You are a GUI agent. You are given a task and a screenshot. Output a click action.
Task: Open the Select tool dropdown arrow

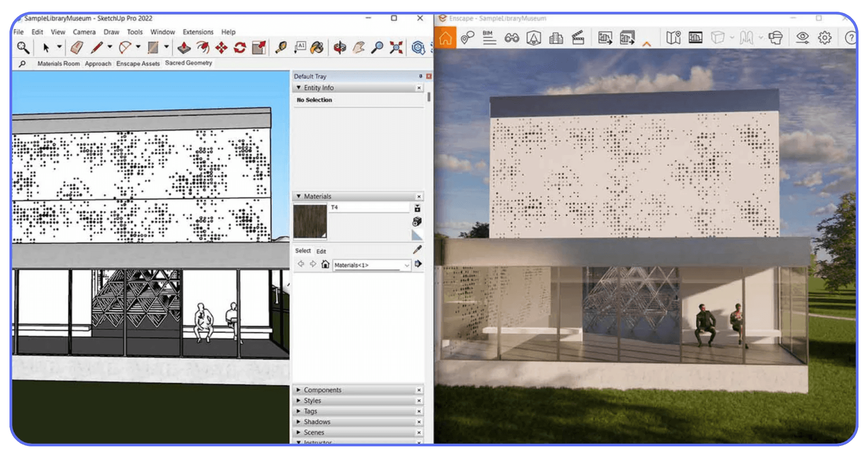pos(59,47)
